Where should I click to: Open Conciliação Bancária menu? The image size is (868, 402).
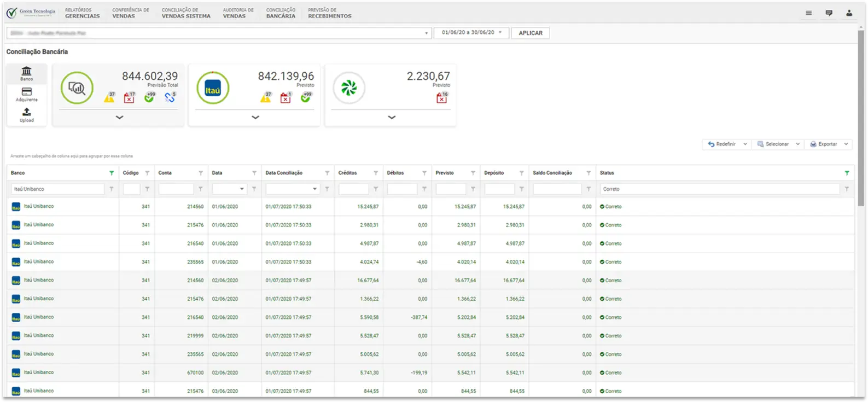(x=281, y=13)
